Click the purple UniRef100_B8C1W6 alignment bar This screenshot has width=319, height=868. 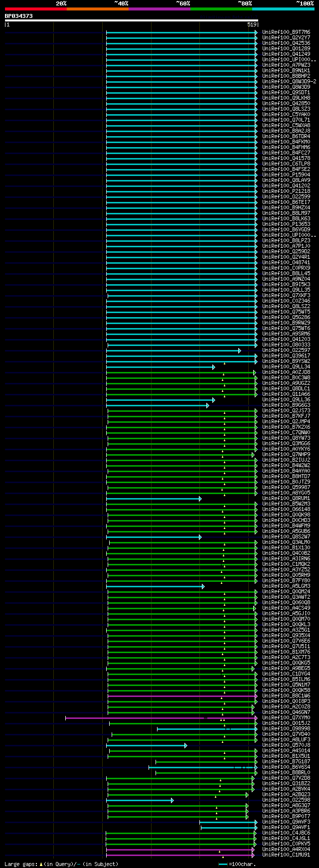(x=182, y=696)
